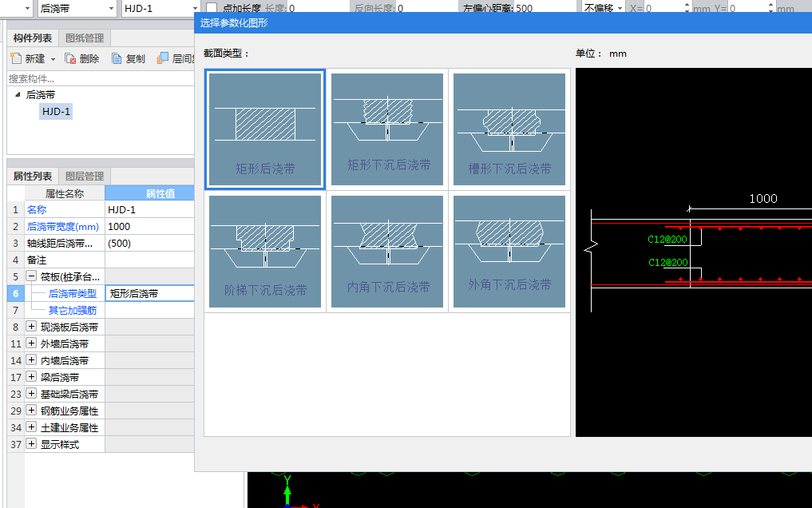Image resolution: width=812 pixels, height=508 pixels.
Task: Click the lower C12@200 rebar label
Action: pos(668,262)
